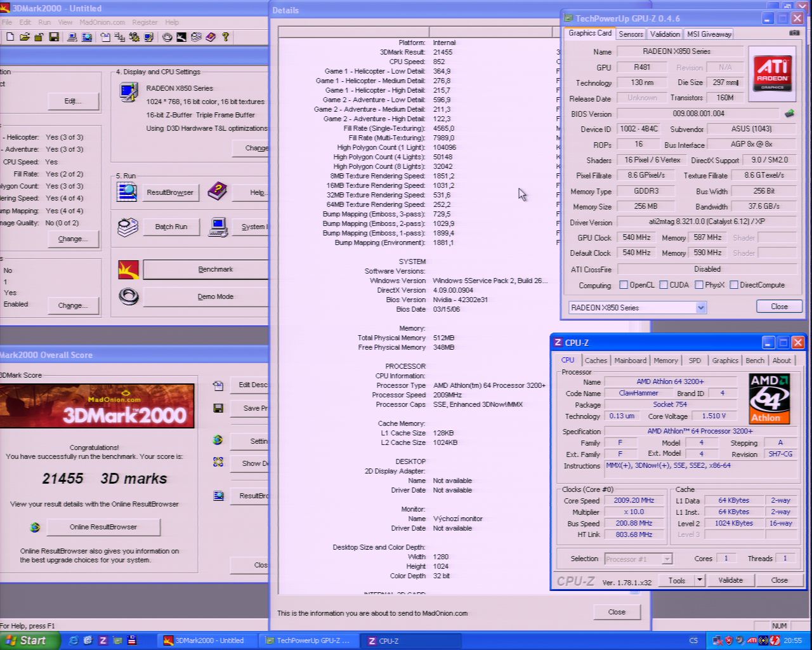The width and height of the screenshot is (812, 650).
Task: Toggle the PhysX checkbox in GPU-Z
Action: point(699,285)
